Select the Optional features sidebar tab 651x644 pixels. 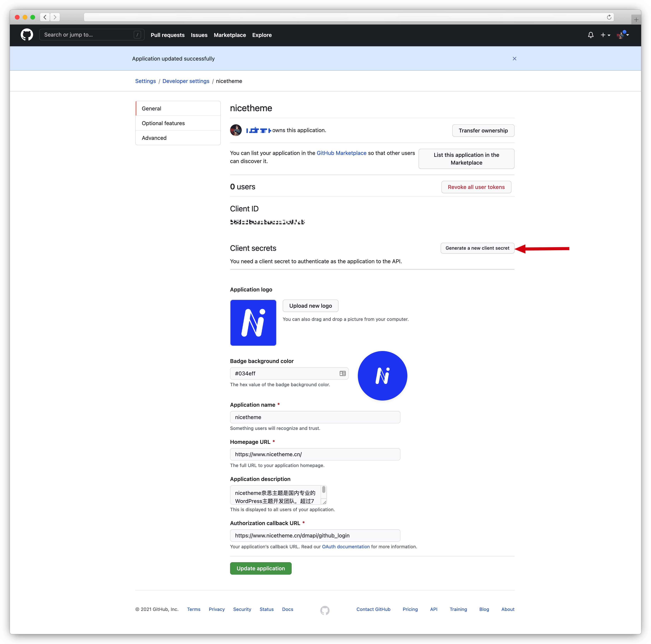point(178,123)
